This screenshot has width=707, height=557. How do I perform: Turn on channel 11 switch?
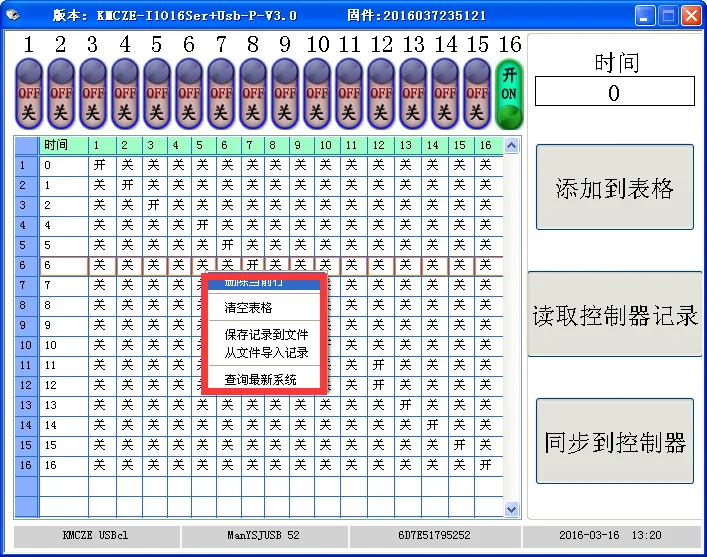pos(349,94)
